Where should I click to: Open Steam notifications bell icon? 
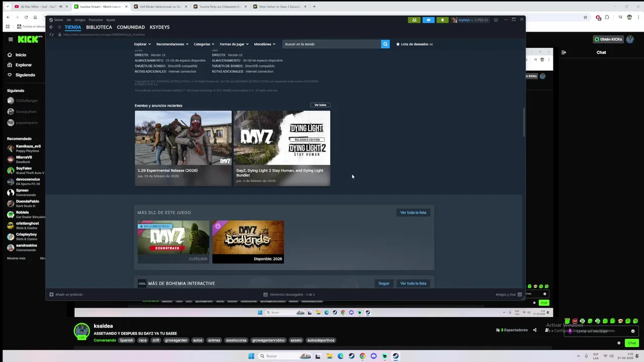(x=442, y=20)
